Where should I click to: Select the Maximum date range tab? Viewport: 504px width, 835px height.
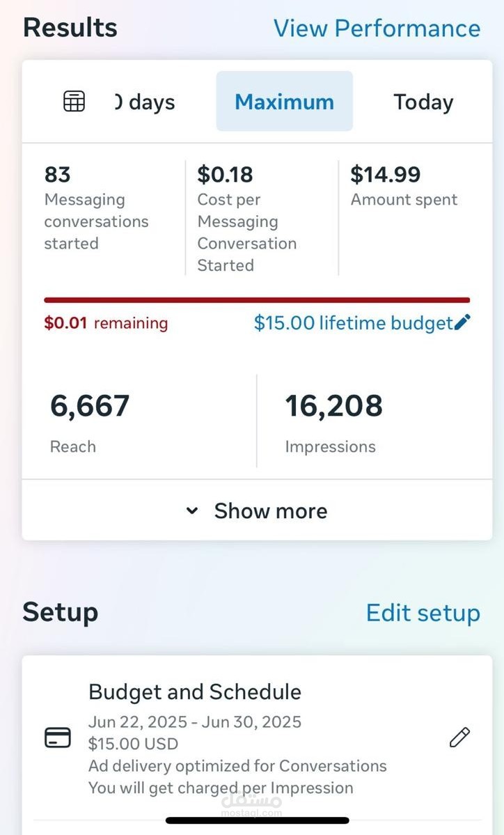pyautogui.click(x=284, y=101)
